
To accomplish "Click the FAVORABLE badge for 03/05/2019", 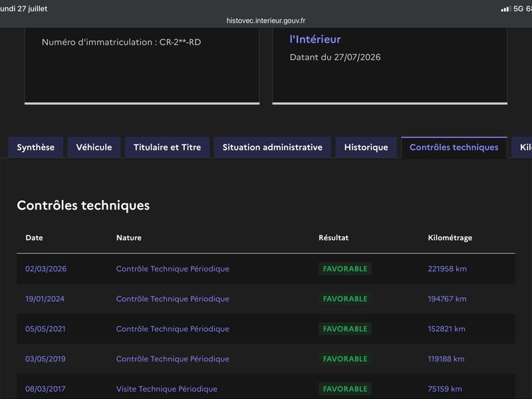I will tap(345, 359).
